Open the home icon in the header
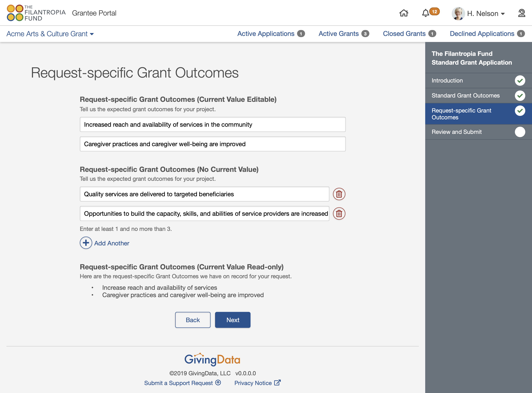The height and width of the screenshot is (393, 532). click(404, 13)
